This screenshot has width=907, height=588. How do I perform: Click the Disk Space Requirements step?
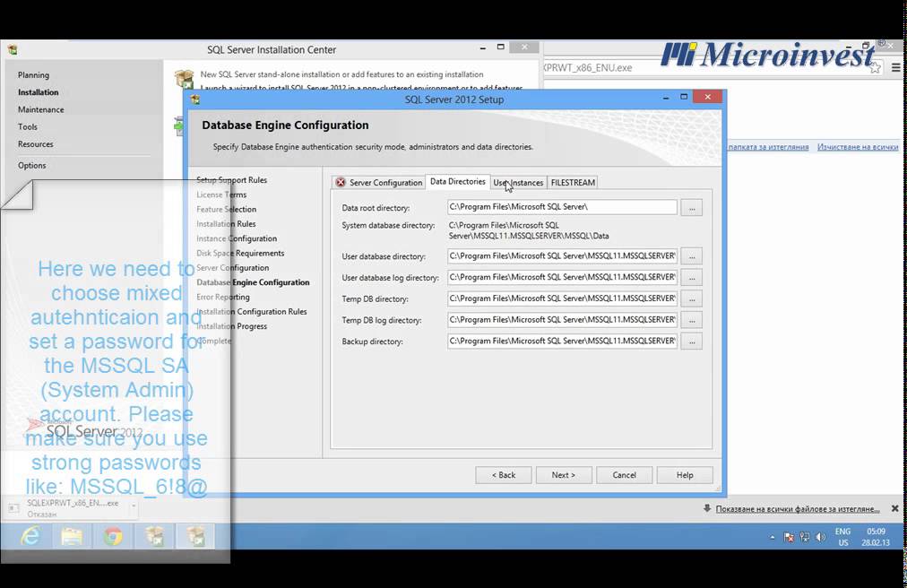pos(240,254)
